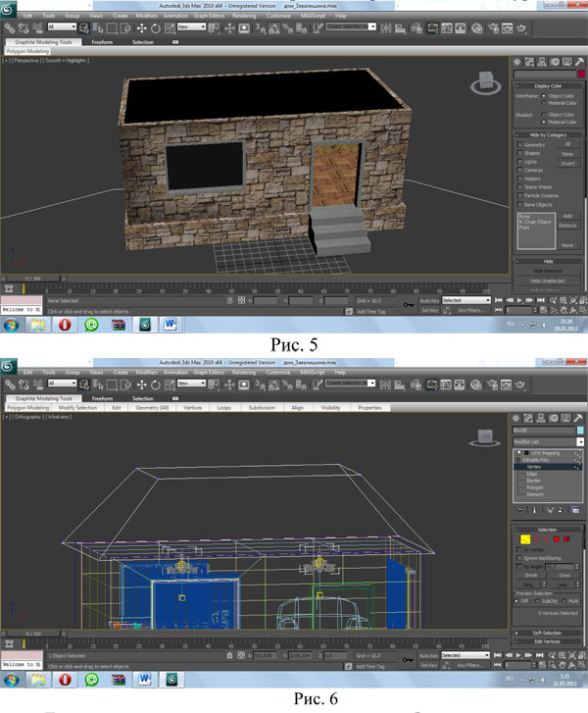Select the Rotate tool in the lower window toolbar
This screenshot has height=713, width=588.
click(x=156, y=384)
